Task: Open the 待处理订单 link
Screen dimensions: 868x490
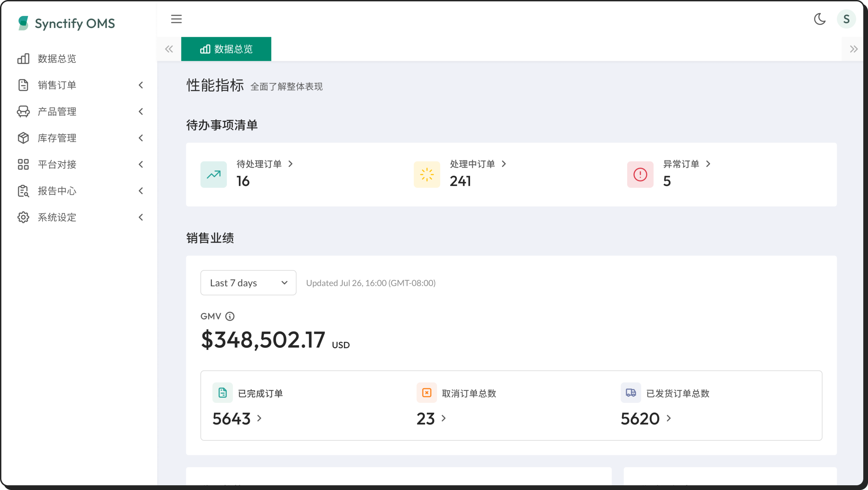Action: pos(259,164)
